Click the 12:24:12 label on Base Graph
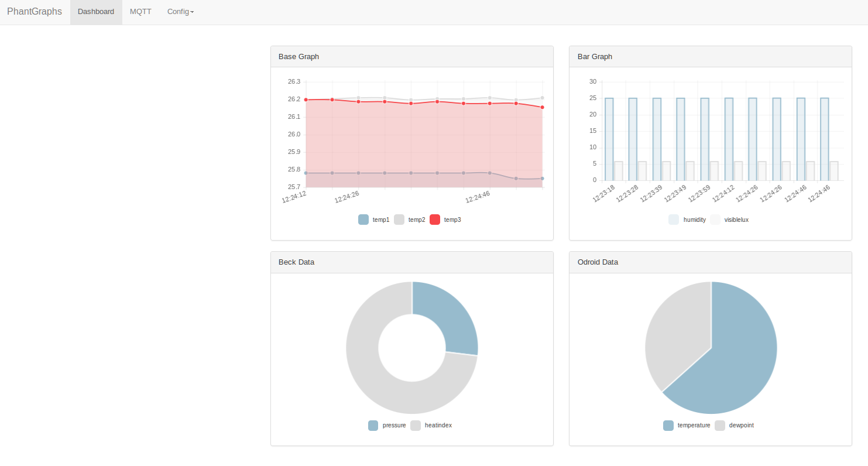 click(294, 197)
